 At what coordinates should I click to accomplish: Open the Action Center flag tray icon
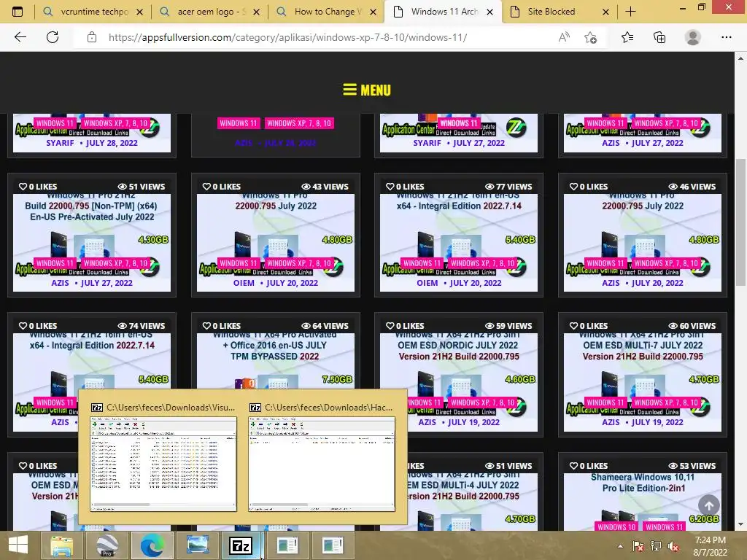(638, 546)
